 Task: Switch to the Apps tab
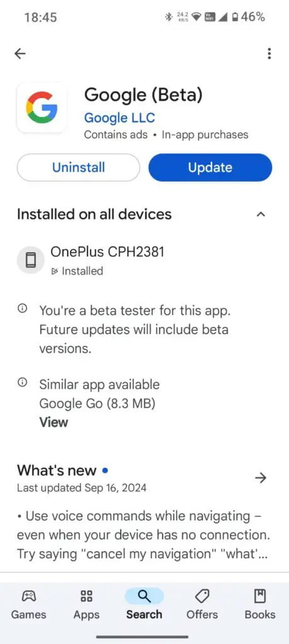pyautogui.click(x=86, y=604)
